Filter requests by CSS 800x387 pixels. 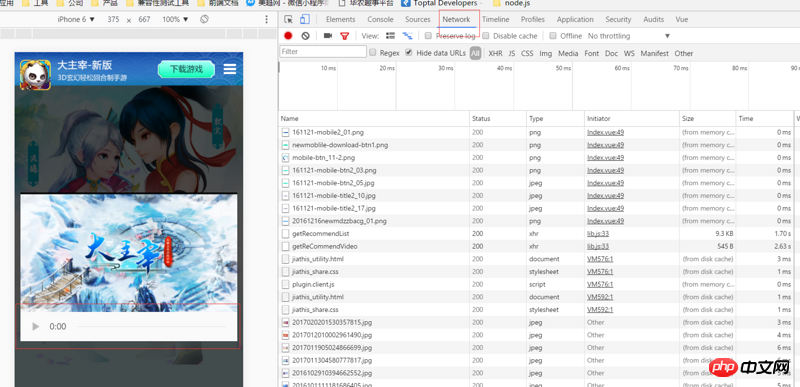527,53
